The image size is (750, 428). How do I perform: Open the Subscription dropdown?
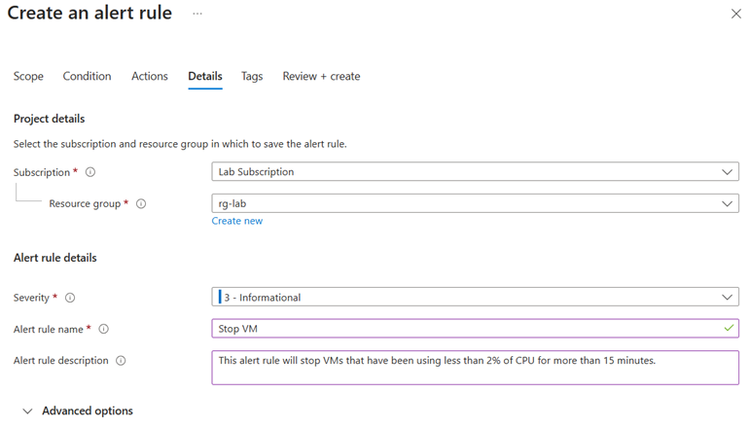click(x=475, y=172)
